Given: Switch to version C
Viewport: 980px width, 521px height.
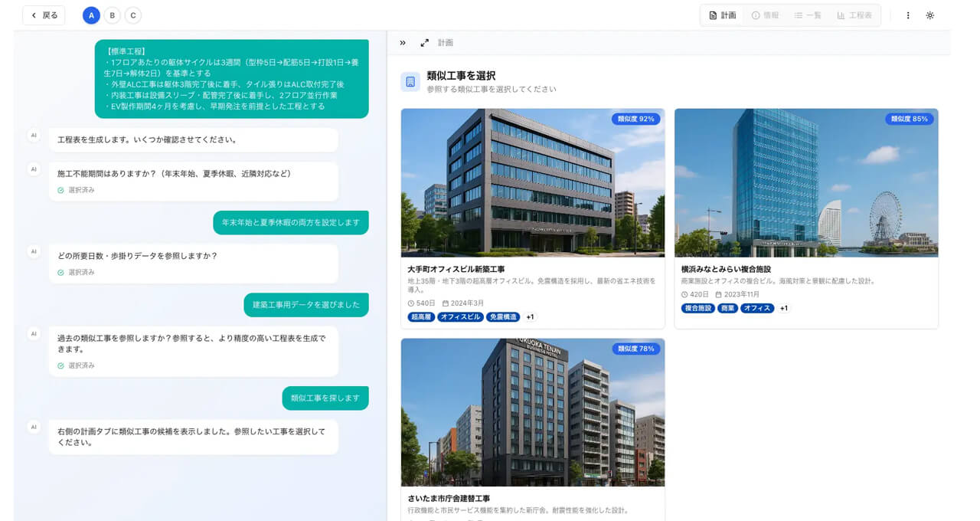Looking at the screenshot, I should click(132, 15).
